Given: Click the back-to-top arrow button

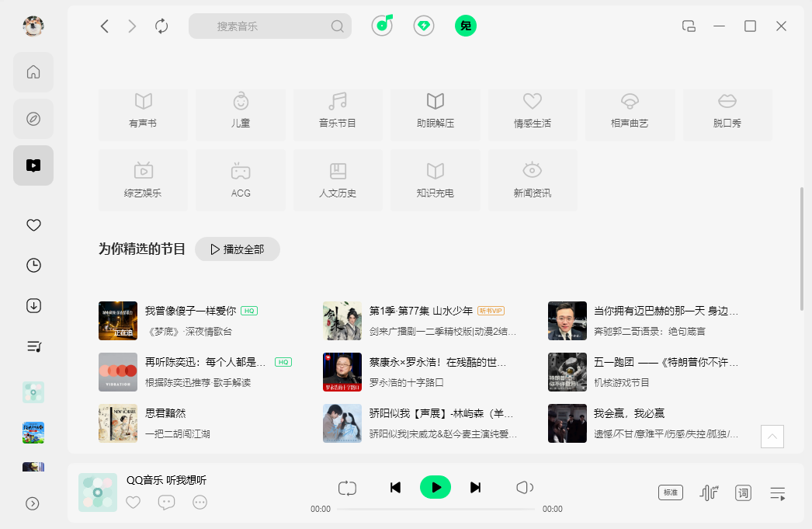Looking at the screenshot, I should click(772, 437).
